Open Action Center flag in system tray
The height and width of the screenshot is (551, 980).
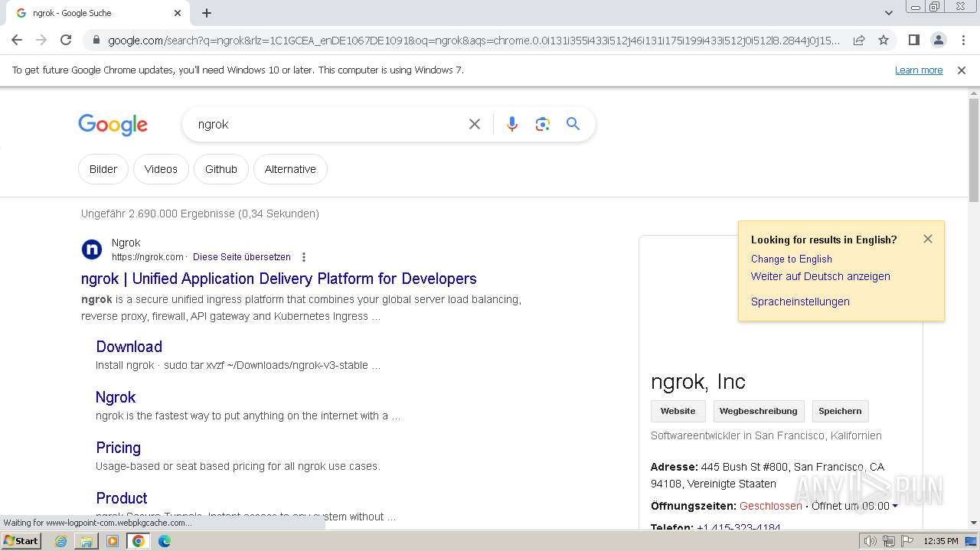906,541
